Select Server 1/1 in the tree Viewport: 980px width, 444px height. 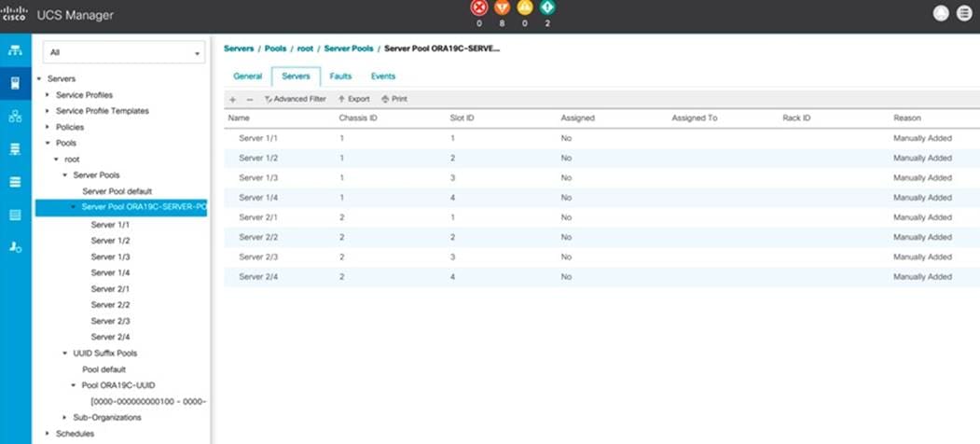point(110,225)
